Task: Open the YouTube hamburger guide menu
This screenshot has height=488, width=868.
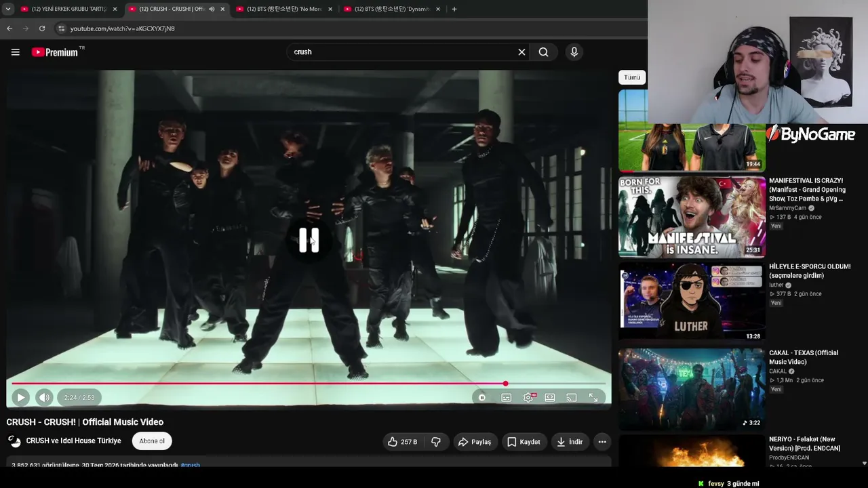Action: (x=15, y=52)
